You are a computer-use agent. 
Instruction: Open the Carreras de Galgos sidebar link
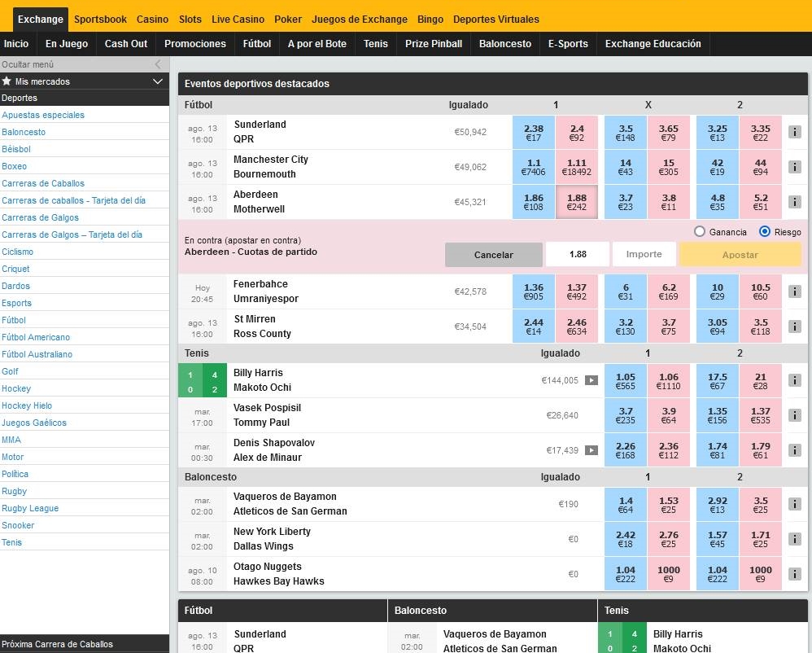[x=42, y=217]
